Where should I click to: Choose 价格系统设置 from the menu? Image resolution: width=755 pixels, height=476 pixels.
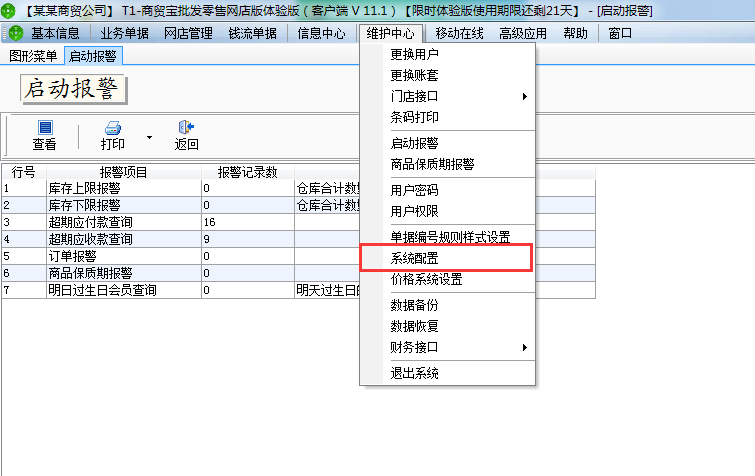[x=426, y=279]
